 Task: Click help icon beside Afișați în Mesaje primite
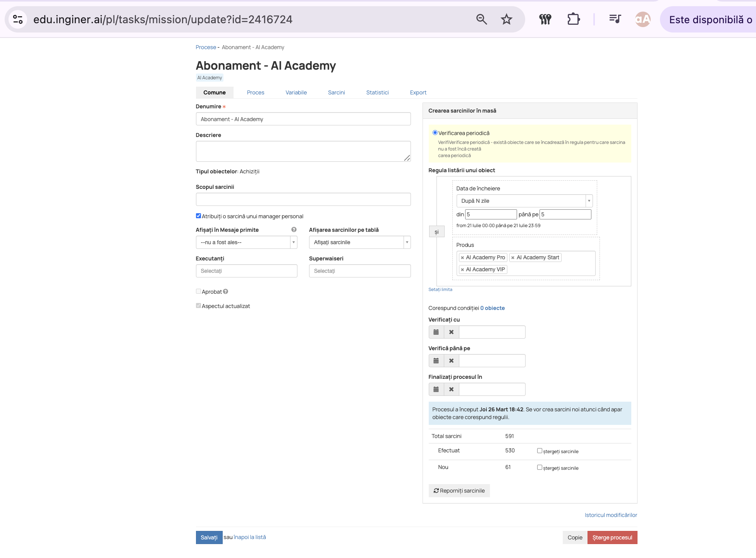pos(294,229)
